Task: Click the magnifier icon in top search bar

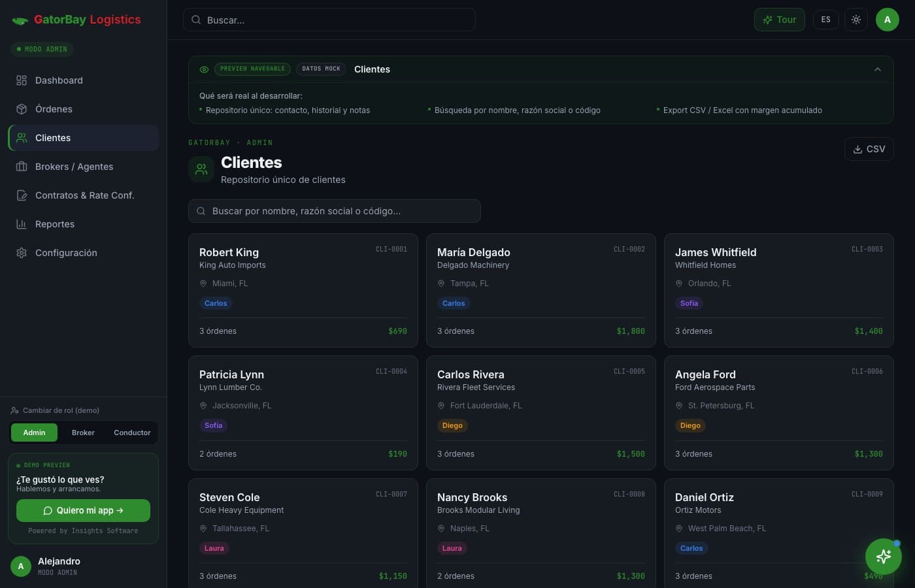Action: (x=195, y=20)
